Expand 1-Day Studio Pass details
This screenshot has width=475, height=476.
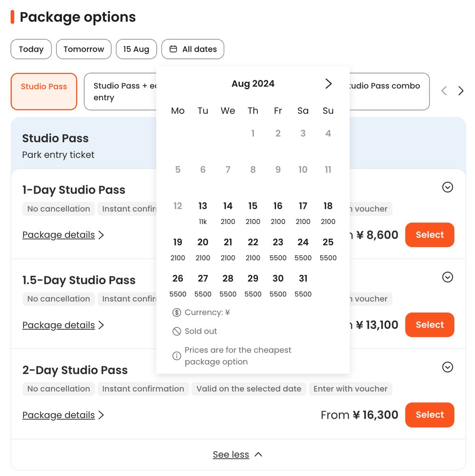click(447, 187)
